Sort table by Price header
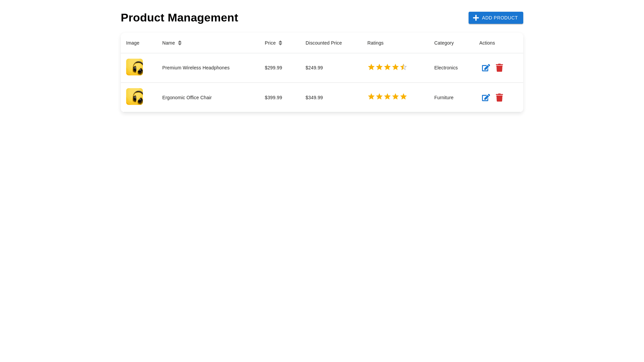 coord(270,43)
